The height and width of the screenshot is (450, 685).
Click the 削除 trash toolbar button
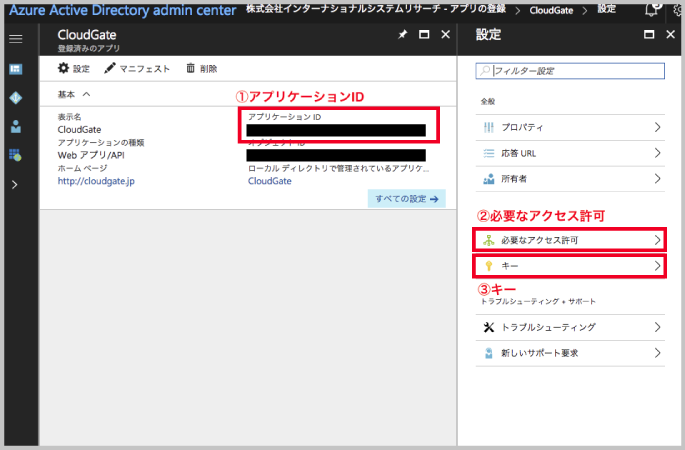[x=202, y=69]
